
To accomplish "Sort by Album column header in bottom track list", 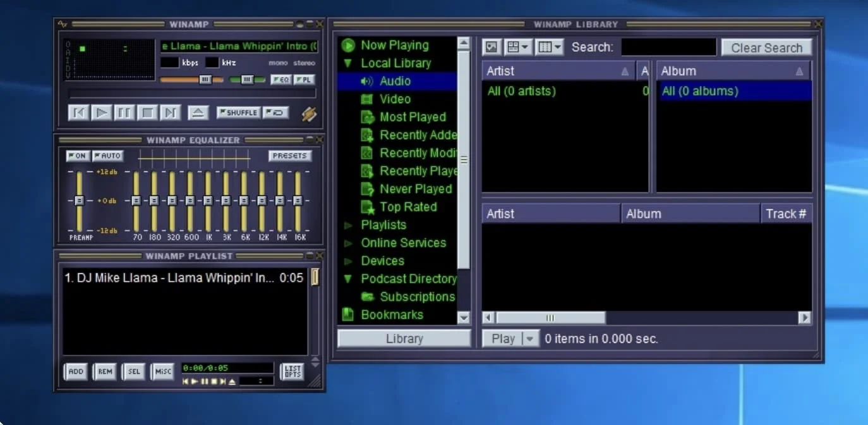I will click(691, 214).
